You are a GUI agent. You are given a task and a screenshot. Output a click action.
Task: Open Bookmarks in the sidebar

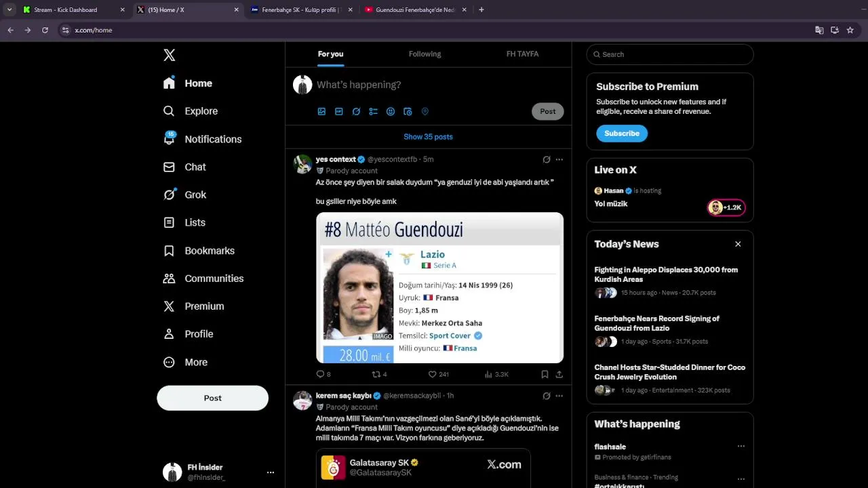199,251
